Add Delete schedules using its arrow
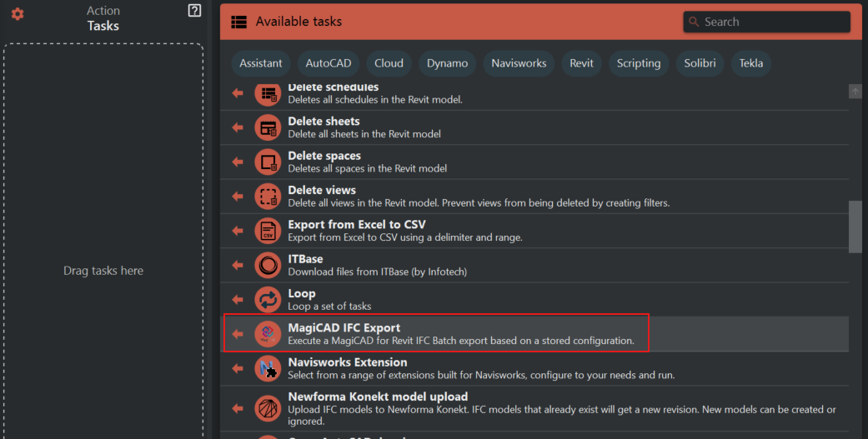The width and height of the screenshot is (868, 439). (238, 93)
